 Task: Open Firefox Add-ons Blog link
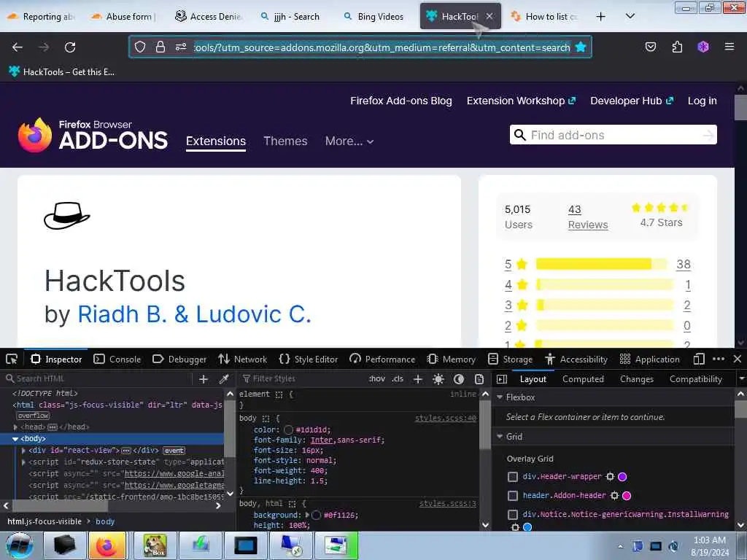(401, 101)
